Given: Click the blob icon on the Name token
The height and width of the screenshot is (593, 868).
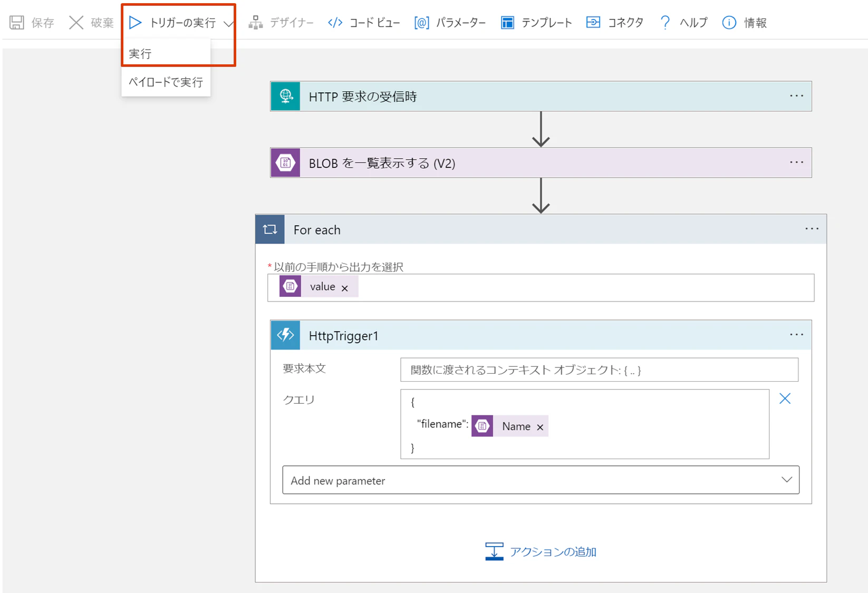Looking at the screenshot, I should pyautogui.click(x=482, y=426).
